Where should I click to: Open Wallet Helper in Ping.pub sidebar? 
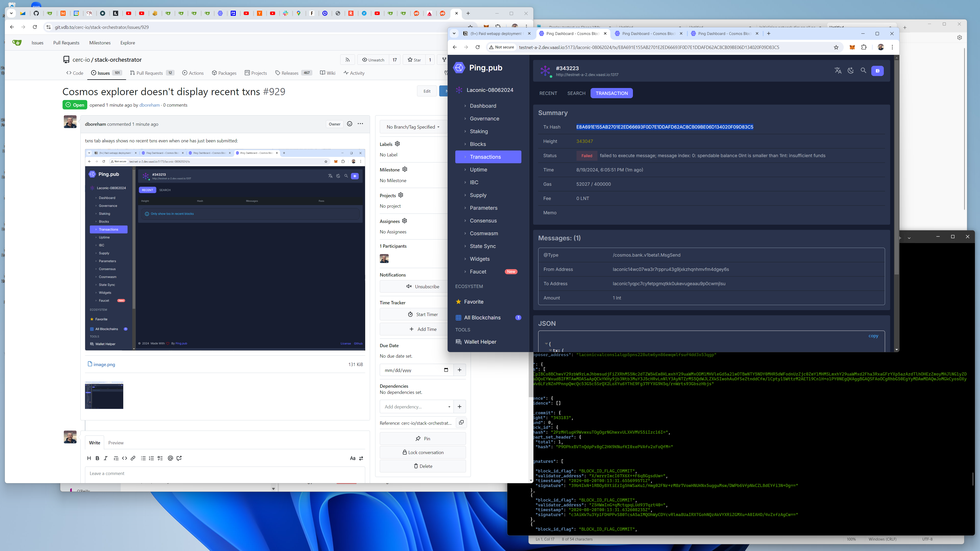480,342
